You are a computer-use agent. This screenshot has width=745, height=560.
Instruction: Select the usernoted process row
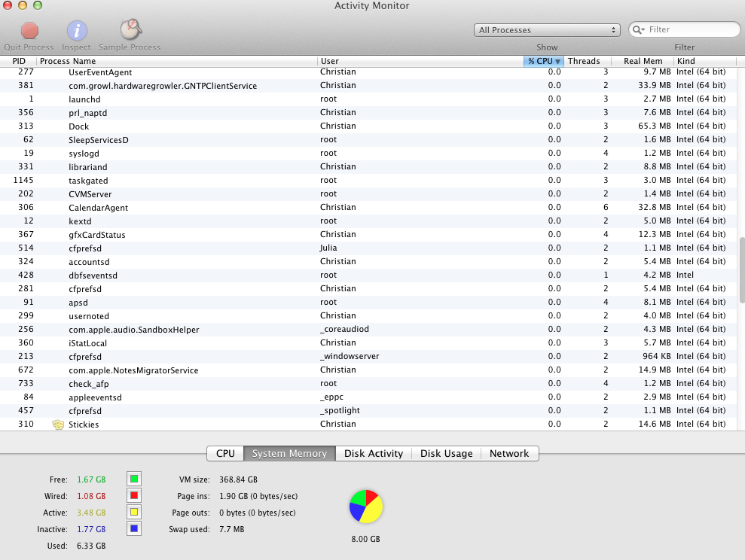[368, 315]
